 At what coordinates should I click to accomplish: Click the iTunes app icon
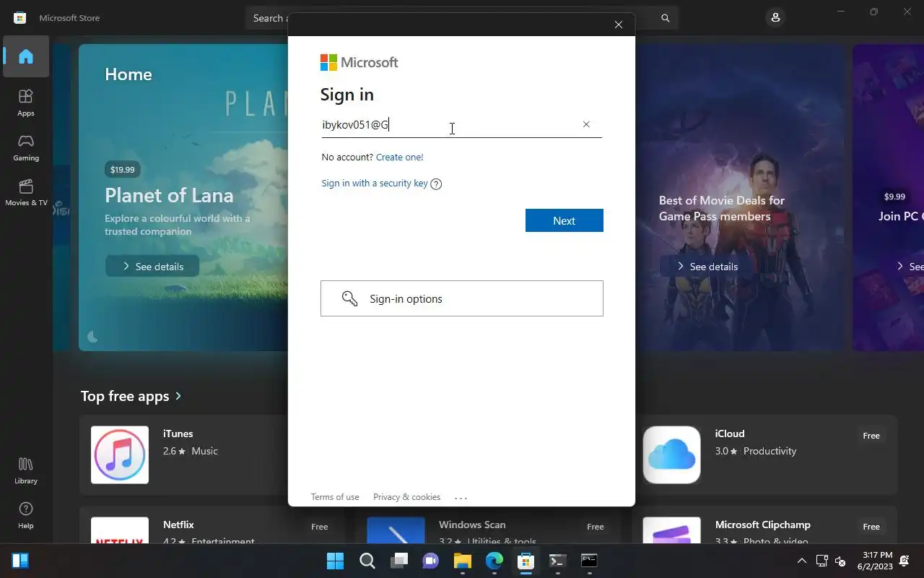[x=120, y=454]
